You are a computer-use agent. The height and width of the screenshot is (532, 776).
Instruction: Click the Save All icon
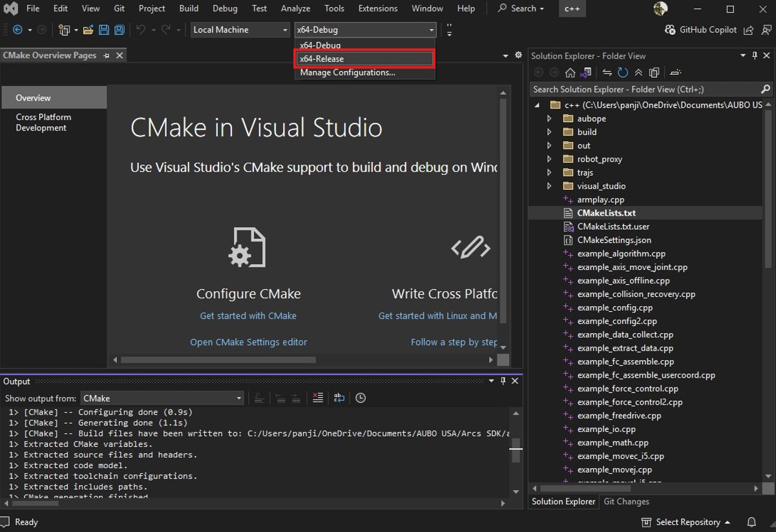tap(120, 30)
